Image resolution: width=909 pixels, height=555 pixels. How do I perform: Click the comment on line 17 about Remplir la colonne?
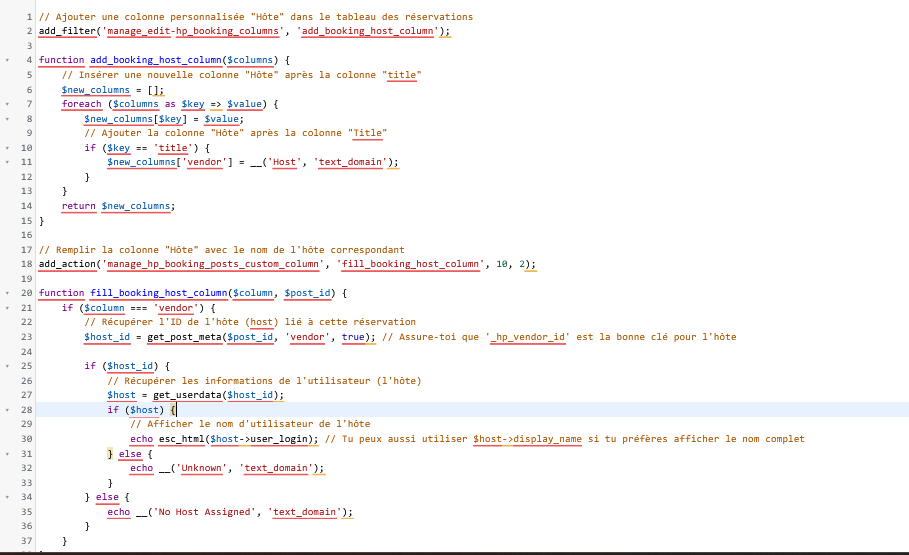pyautogui.click(x=221, y=250)
